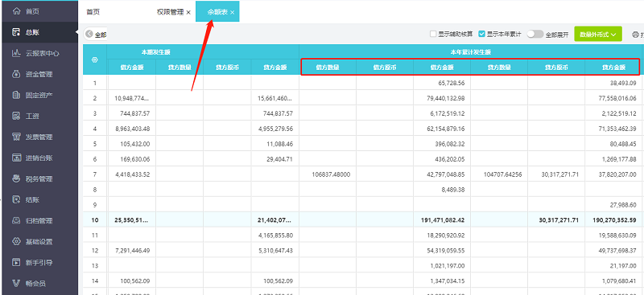Open 固定资产 module
This screenshot has height=295, width=644.
click(x=39, y=95)
